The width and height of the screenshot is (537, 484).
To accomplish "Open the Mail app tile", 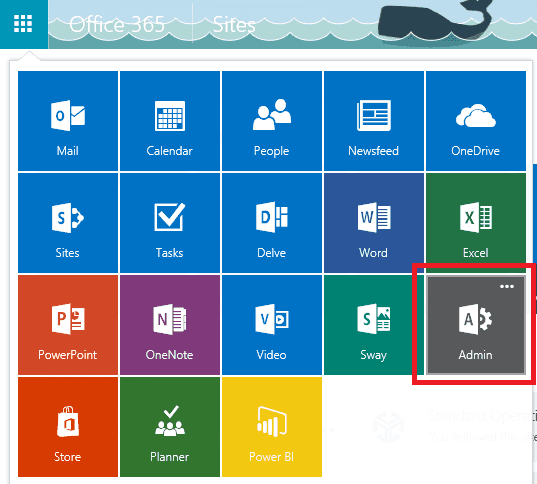I will pyautogui.click(x=68, y=121).
